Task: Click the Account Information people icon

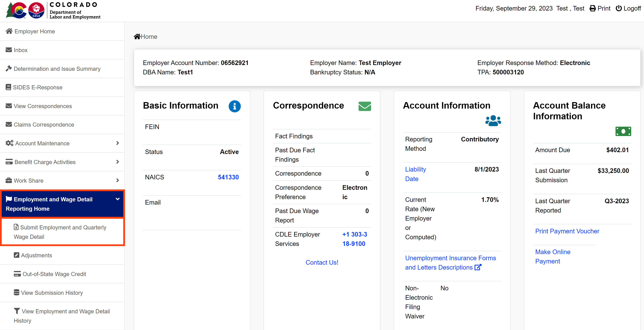Action: pos(493,121)
